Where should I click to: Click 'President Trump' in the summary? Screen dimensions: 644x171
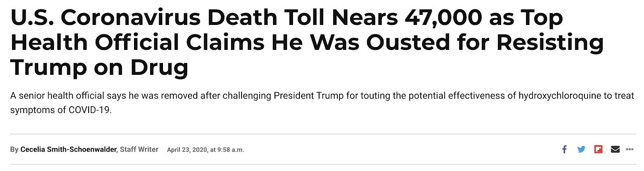(308, 96)
